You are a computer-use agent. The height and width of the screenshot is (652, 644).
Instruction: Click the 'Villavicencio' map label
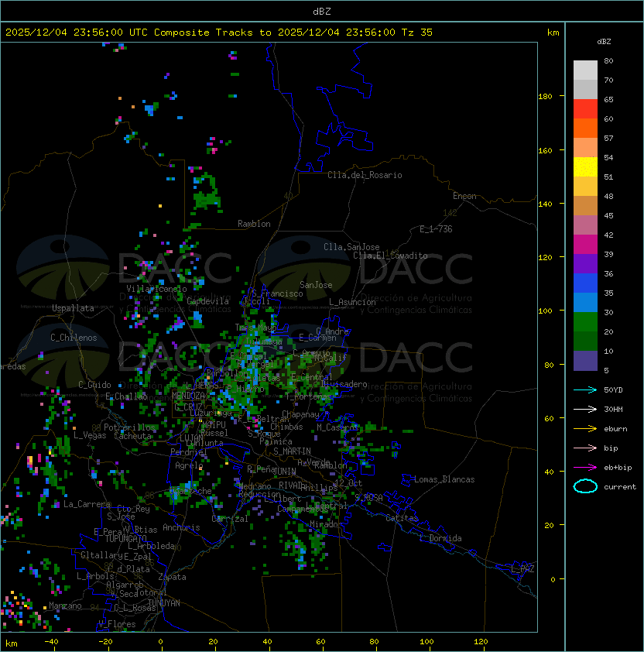156,288
